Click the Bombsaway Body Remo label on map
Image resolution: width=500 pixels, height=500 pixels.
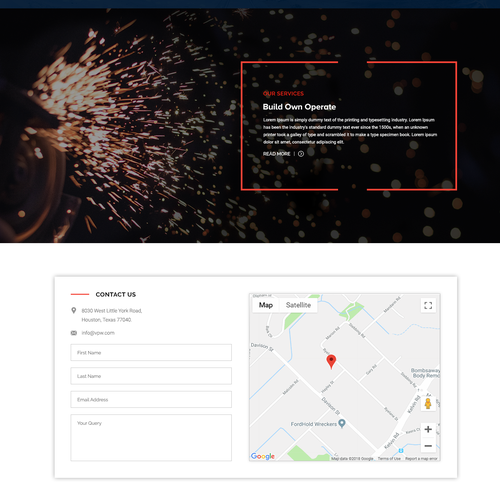coord(425,373)
